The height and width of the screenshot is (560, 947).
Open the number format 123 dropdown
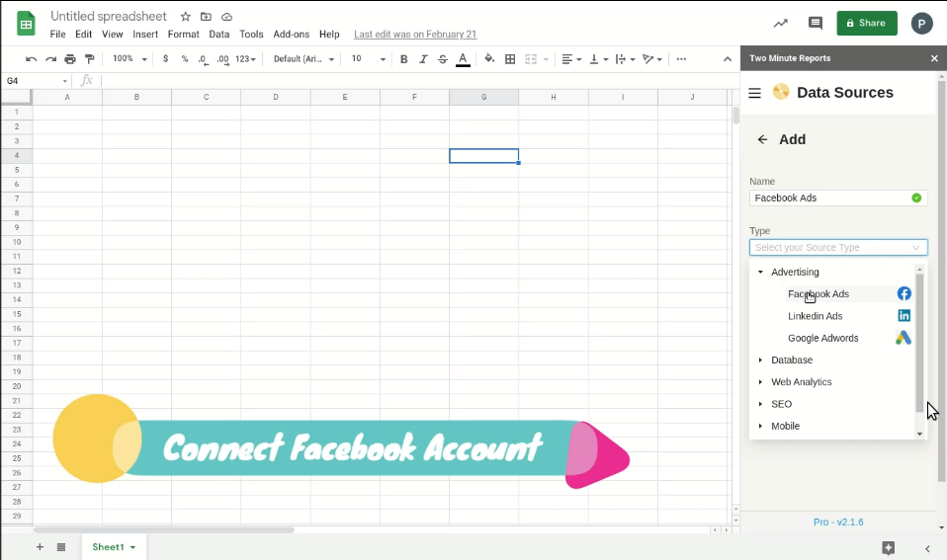245,58
